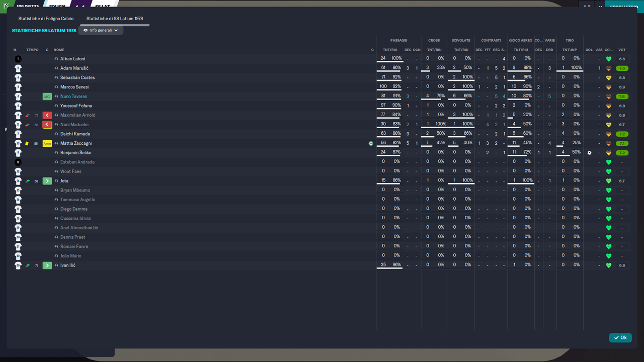Click the condition heart icon for Alban Lafont
The height and width of the screenshot is (362, 644).
[608, 59]
